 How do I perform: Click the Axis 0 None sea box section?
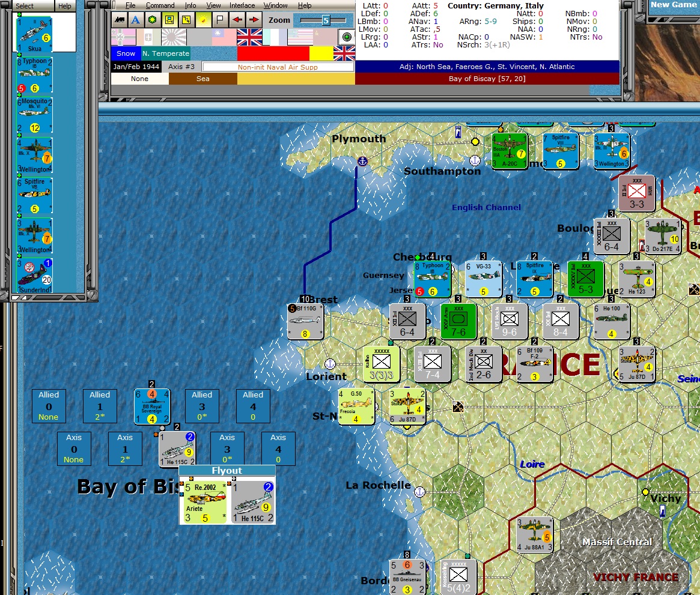click(x=74, y=449)
